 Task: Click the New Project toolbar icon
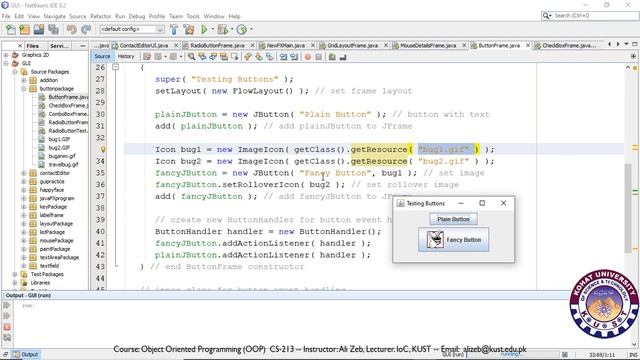[x=24, y=29]
